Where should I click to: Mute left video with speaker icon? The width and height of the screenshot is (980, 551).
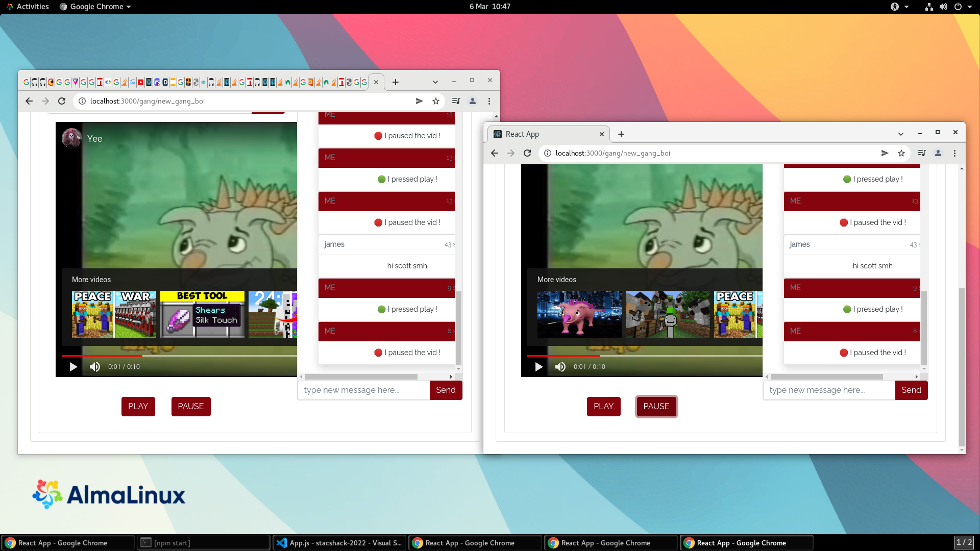tap(95, 367)
